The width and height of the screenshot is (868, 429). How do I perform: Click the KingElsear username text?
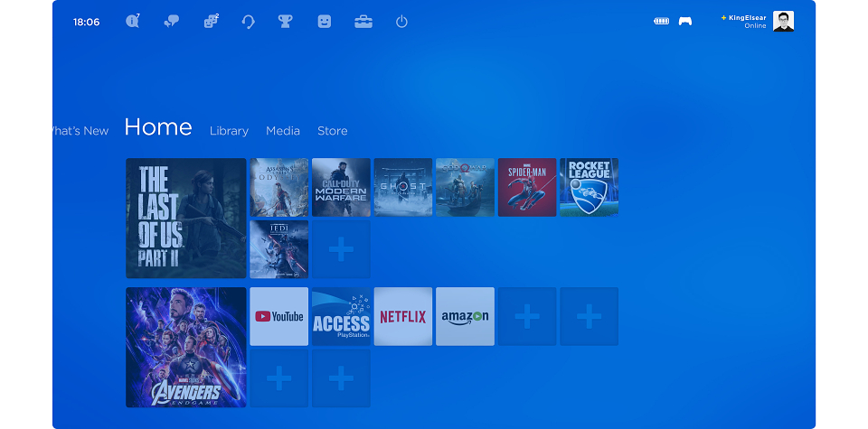coord(748,18)
